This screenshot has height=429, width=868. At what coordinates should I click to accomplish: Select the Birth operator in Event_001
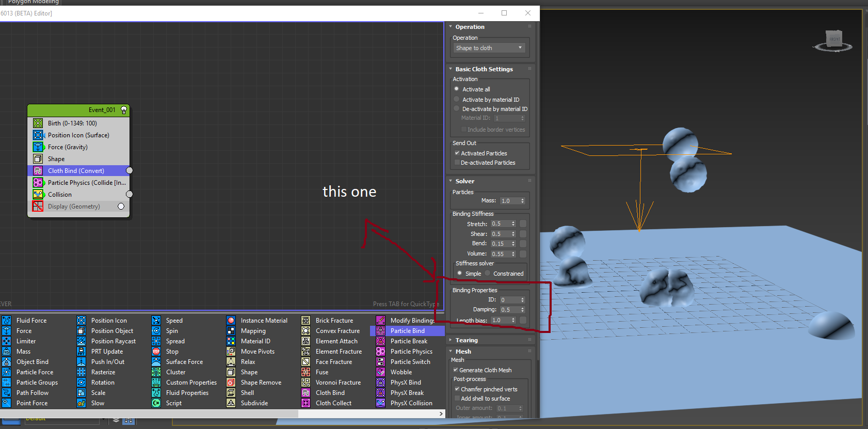tap(72, 123)
